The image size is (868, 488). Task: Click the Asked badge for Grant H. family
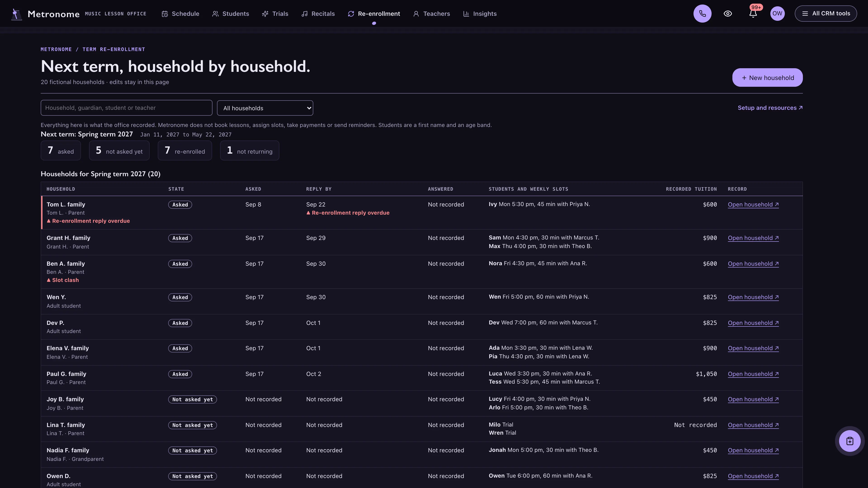point(180,238)
